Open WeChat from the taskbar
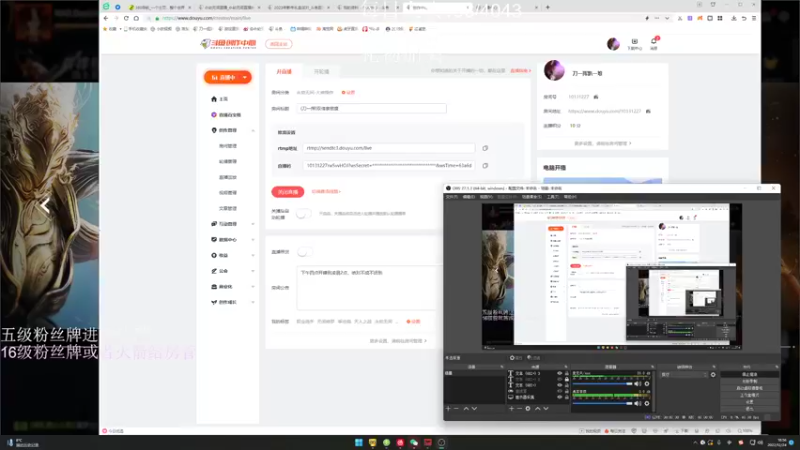 pyautogui.click(x=414, y=442)
